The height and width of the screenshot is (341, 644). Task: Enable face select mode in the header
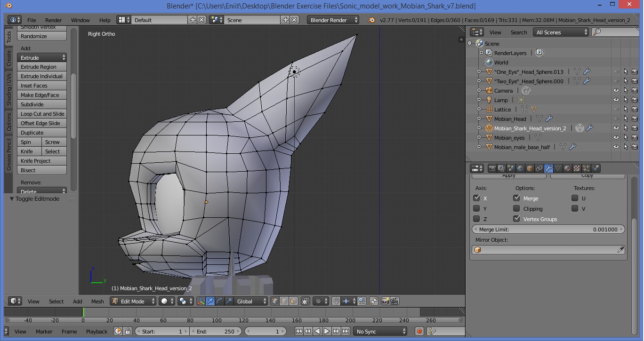pos(293,301)
